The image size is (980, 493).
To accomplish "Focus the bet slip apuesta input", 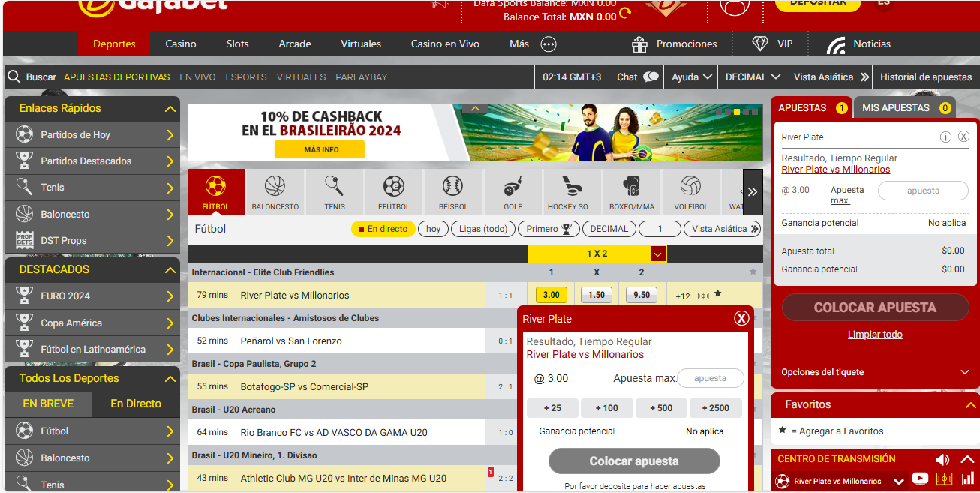I will pos(923,191).
